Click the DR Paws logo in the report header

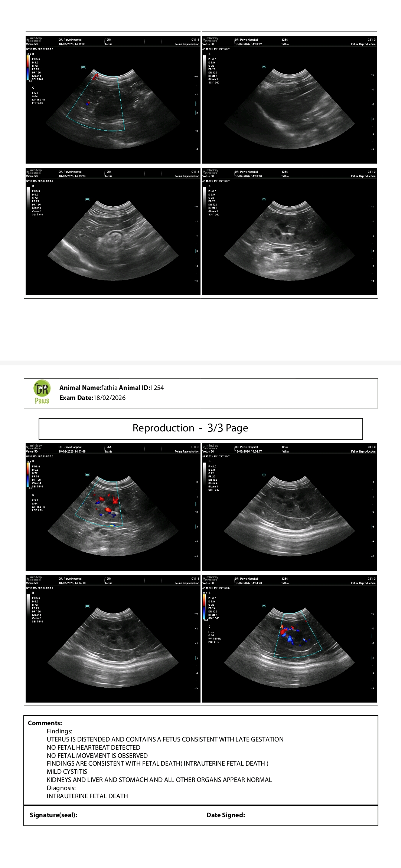pos(42,392)
